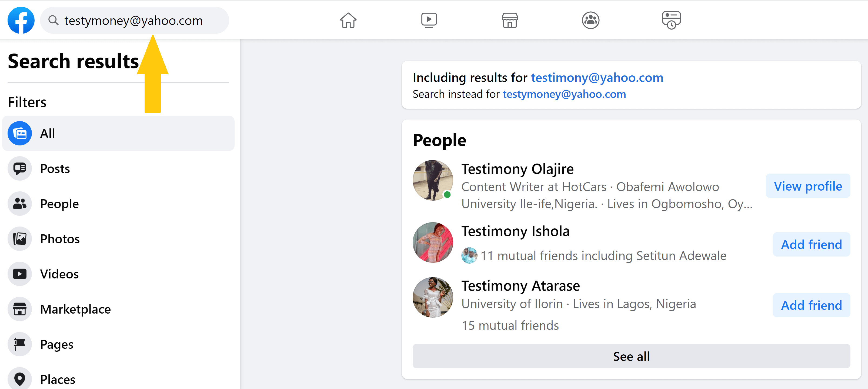Toggle Photos filter option
The height and width of the screenshot is (389, 868).
[x=60, y=238]
